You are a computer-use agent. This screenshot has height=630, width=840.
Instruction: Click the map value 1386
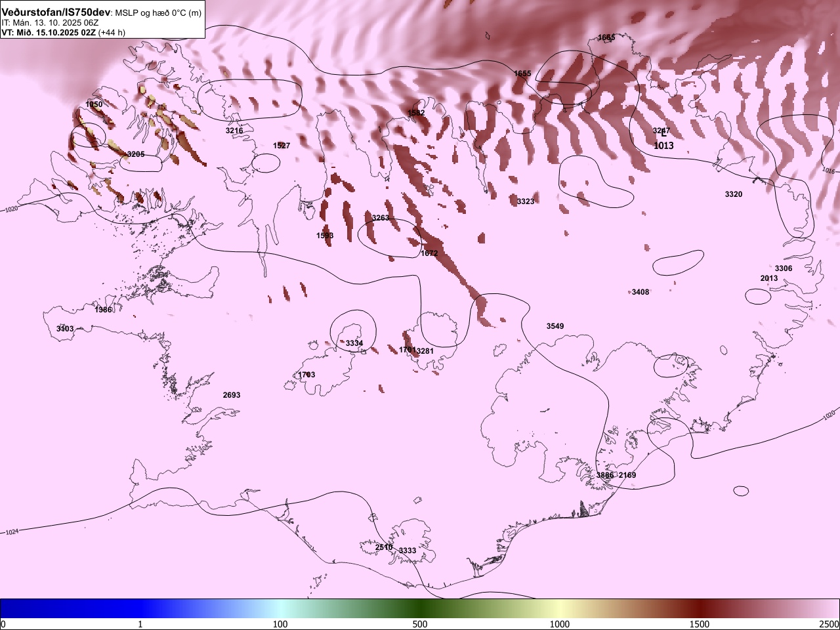104,309
